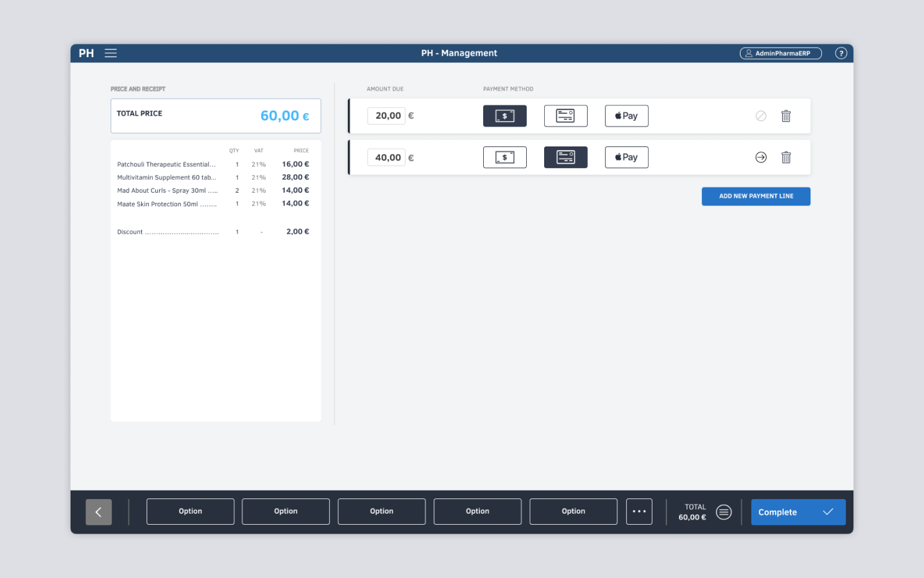The height and width of the screenshot is (578, 924).
Task: Click the arrow icon on the 40,00 payment line
Action: pos(760,157)
